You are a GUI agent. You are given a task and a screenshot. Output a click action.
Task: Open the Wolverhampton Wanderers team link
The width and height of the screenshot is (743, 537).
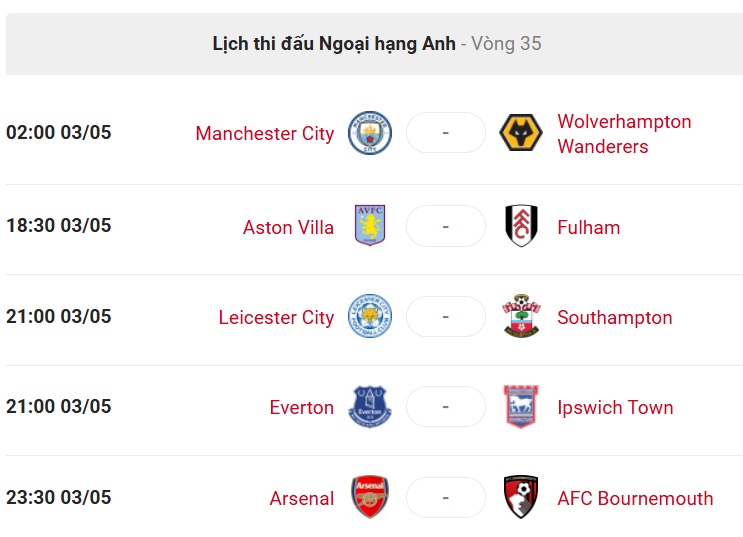(624, 134)
